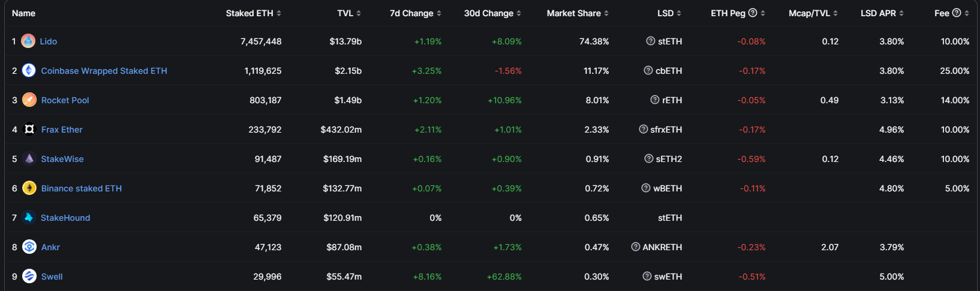The image size is (980, 291).
Task: Sort table by Staked ETH column
Action: (x=253, y=13)
